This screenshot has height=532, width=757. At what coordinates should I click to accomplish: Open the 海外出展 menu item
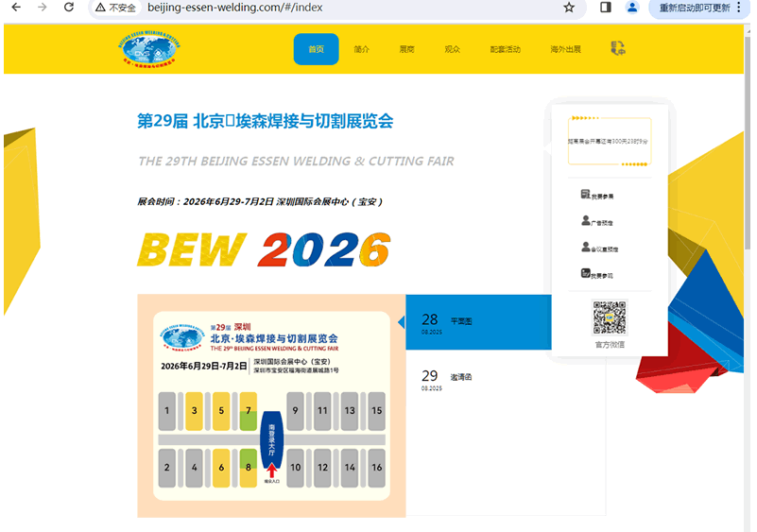565,49
